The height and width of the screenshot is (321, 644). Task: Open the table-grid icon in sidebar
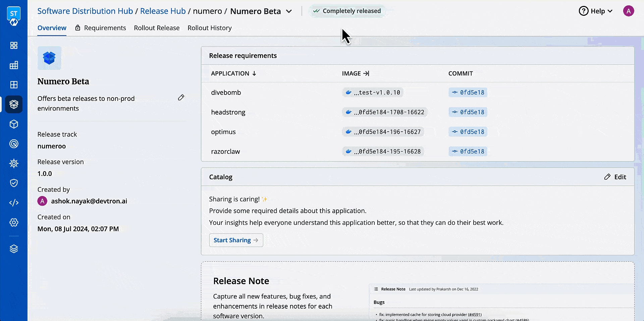click(x=14, y=65)
